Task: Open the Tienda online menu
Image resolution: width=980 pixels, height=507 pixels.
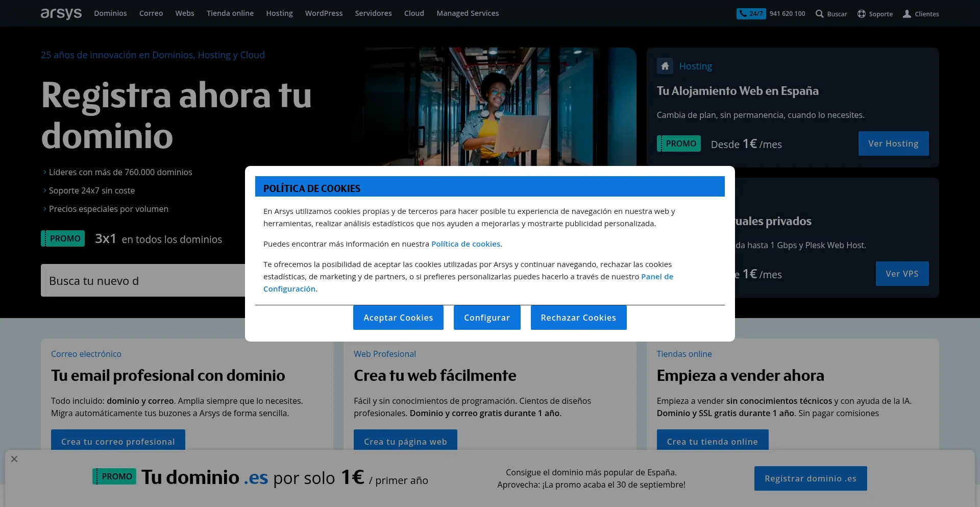Action: click(x=230, y=13)
